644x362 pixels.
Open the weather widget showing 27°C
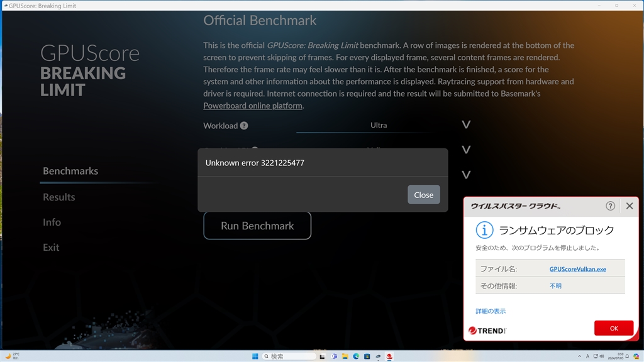click(12, 356)
